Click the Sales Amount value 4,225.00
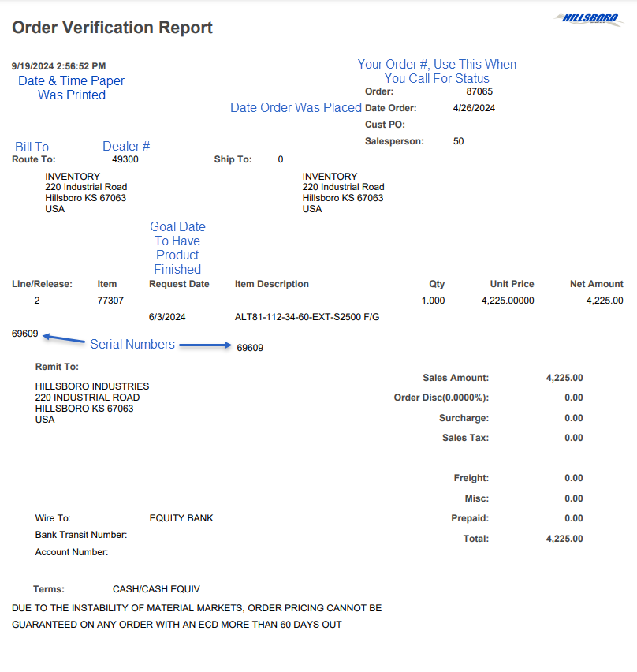This screenshot has height=672, width=637. pyautogui.click(x=564, y=378)
